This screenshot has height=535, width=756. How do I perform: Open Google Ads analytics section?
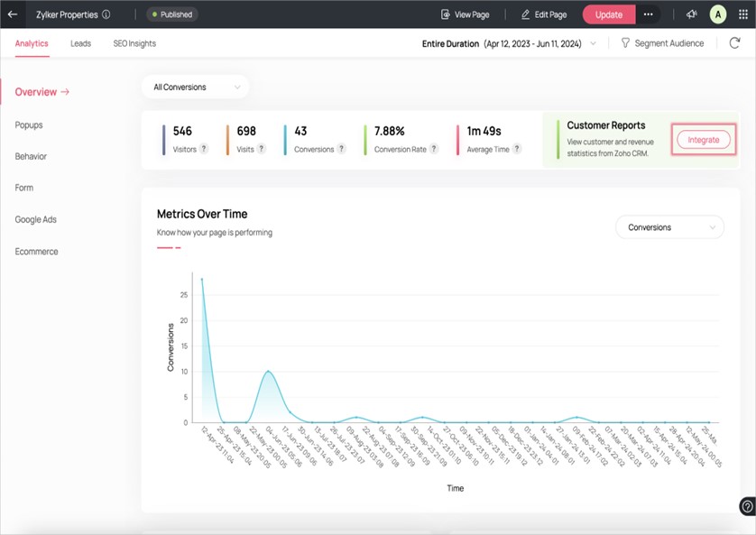pyautogui.click(x=36, y=218)
